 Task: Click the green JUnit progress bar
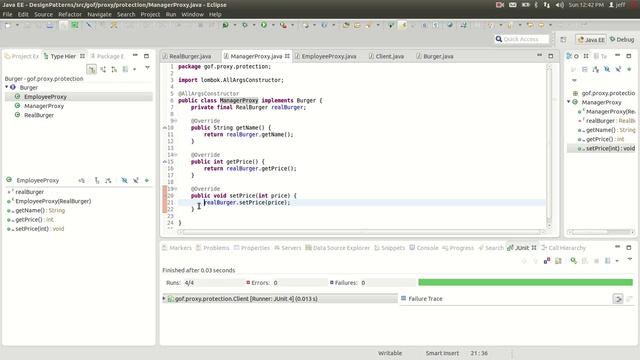tap(525, 282)
